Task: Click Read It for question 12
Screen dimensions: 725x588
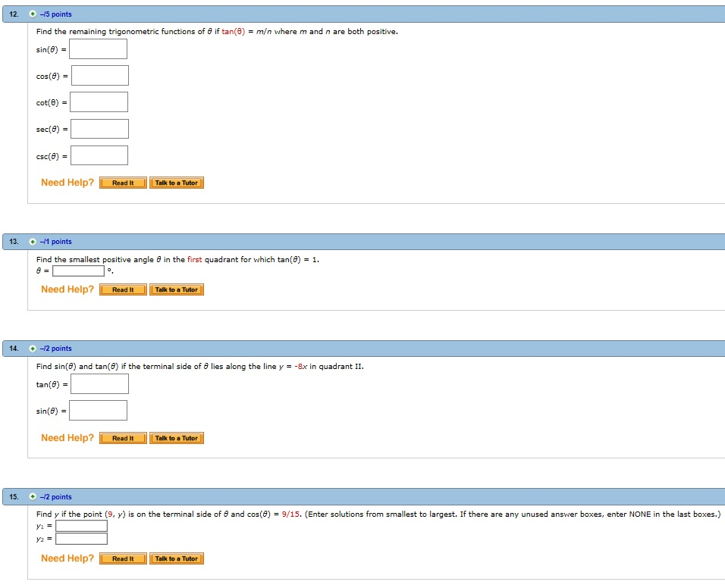Action: 122,183
